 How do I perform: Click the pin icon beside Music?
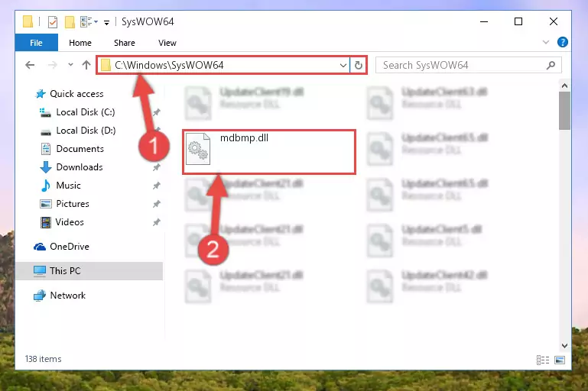point(157,186)
